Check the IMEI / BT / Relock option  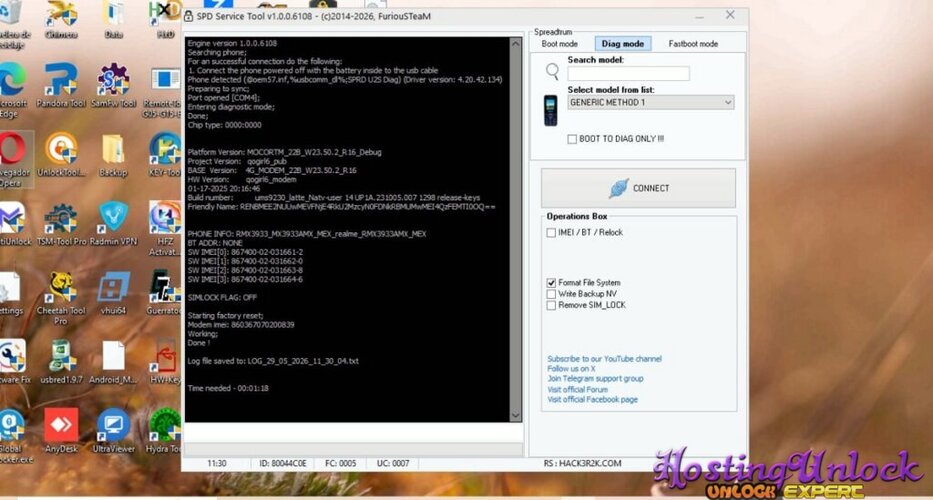551,233
